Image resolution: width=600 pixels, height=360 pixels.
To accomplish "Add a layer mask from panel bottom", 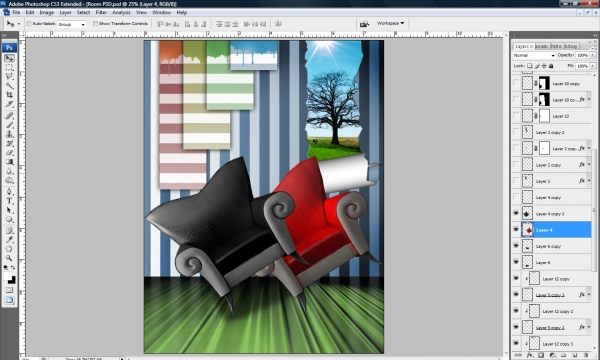I will [541, 355].
